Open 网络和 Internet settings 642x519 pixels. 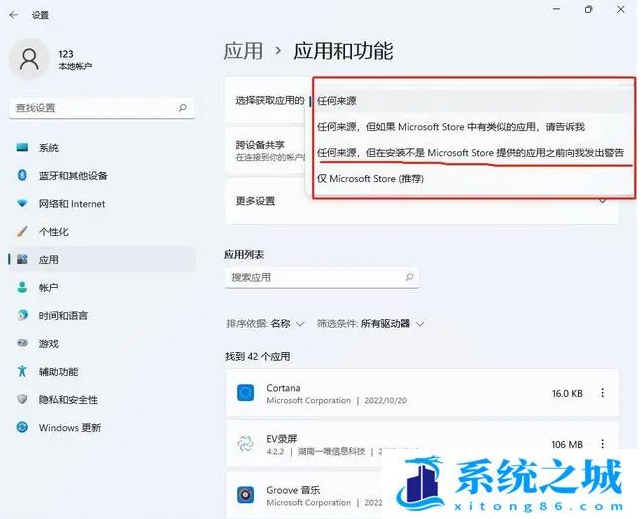click(x=102, y=203)
